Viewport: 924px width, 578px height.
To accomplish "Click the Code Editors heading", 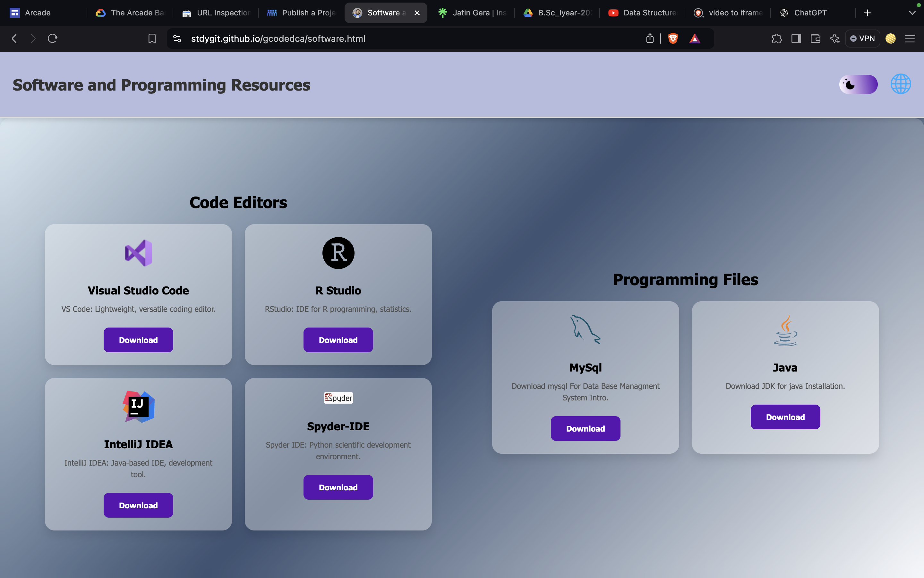I will [238, 202].
